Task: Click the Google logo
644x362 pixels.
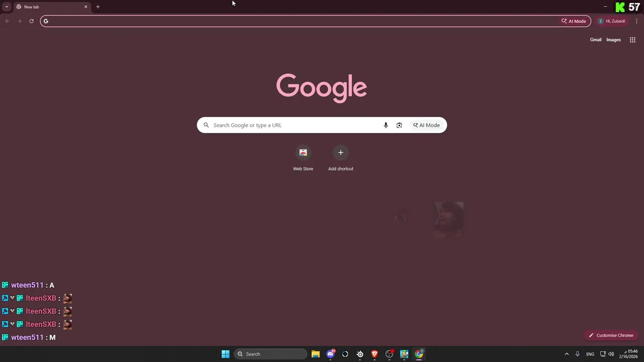Action: click(x=321, y=88)
